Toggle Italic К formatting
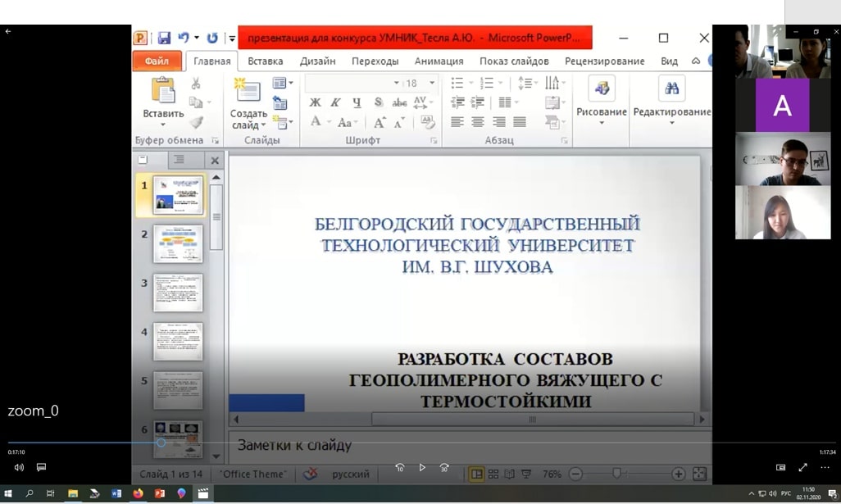Image resolution: width=841 pixels, height=504 pixels. 336,102
